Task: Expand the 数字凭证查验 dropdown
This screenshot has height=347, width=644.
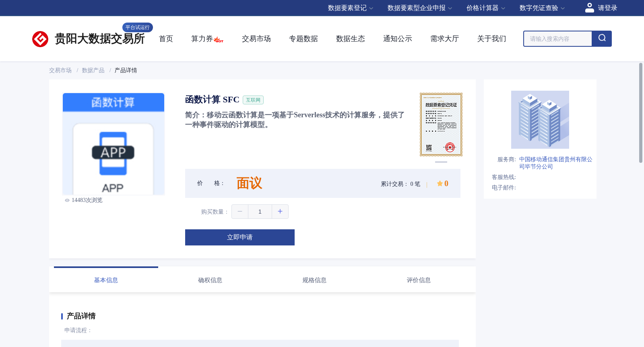Action: click(542, 8)
